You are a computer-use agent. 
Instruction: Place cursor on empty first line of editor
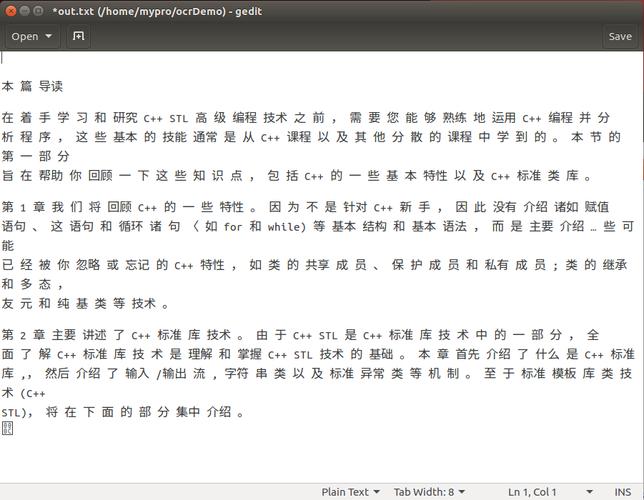point(321,58)
